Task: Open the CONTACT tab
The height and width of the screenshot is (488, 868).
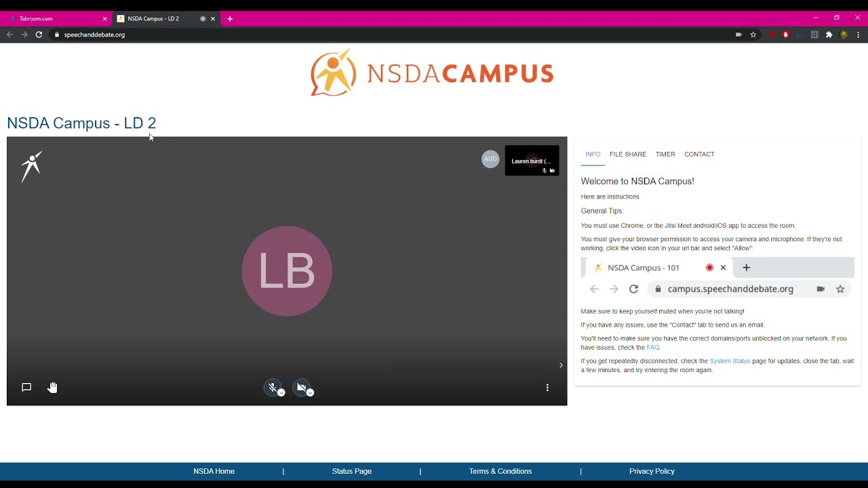Action: point(699,155)
